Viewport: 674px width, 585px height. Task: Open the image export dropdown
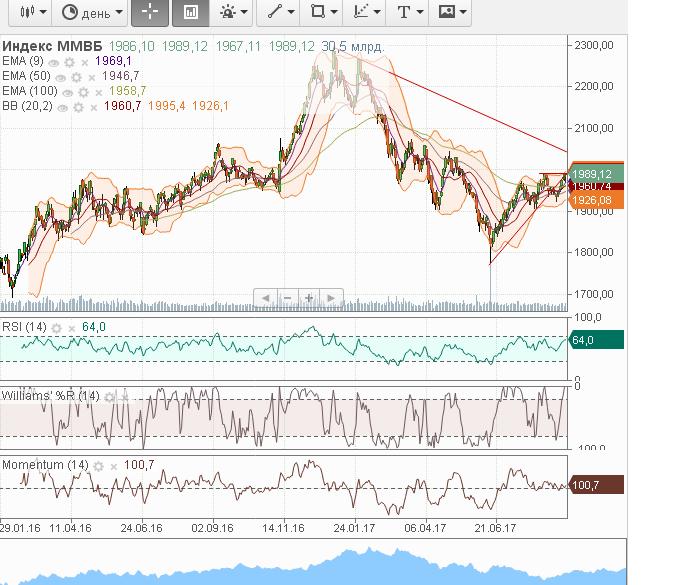tap(450, 12)
